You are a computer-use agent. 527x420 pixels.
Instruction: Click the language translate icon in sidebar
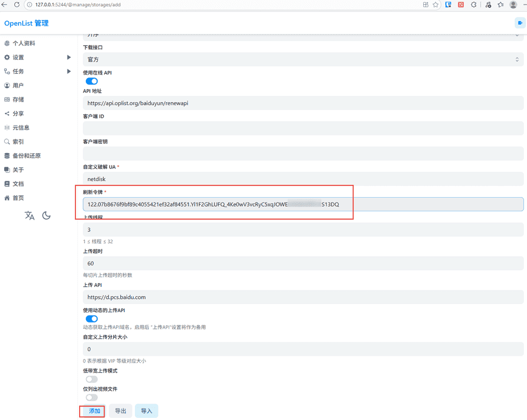[x=30, y=216]
